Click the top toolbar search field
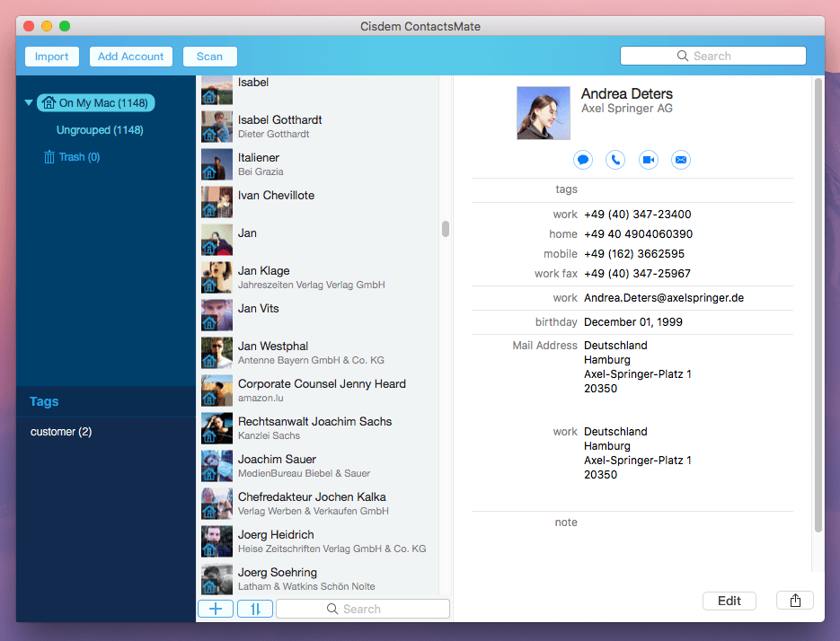Image resolution: width=840 pixels, height=641 pixels. [x=713, y=57]
